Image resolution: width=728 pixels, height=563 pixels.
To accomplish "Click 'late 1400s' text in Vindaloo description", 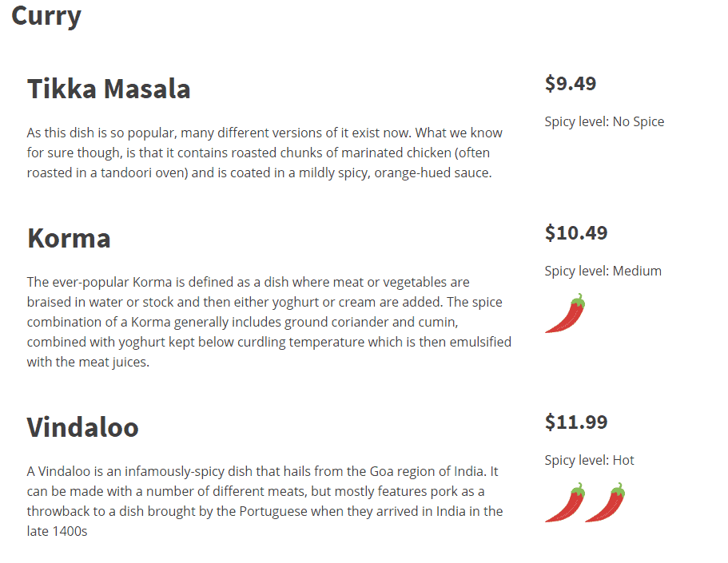I will 57,531.
